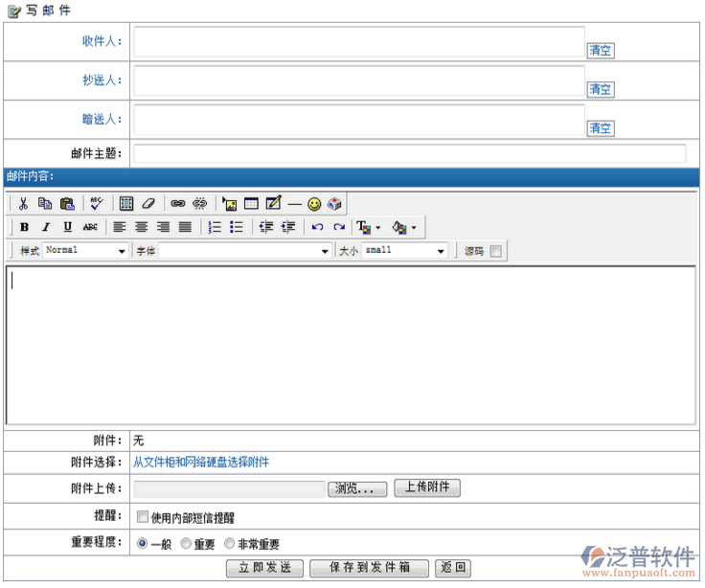Run spell check from the editor toolbar
Viewport: 705px width, 588px height.
96,204
